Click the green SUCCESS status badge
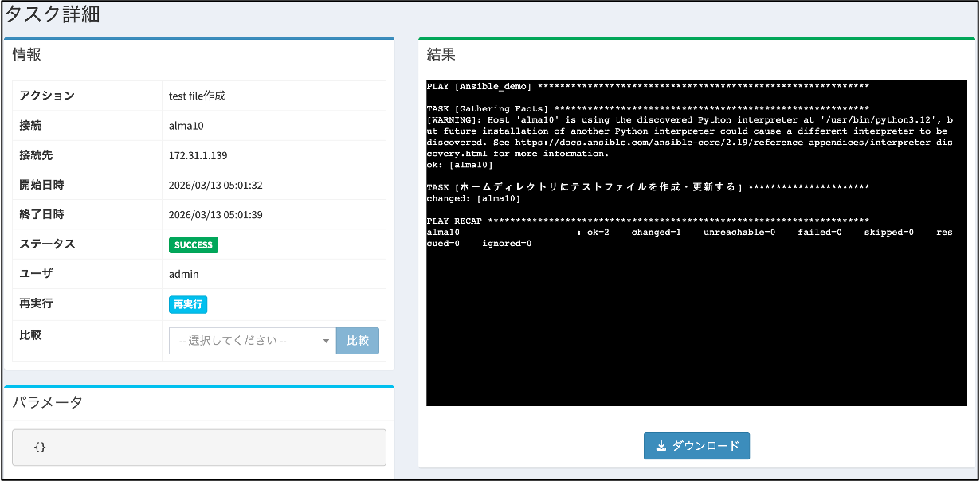The height and width of the screenshot is (481, 980). 193,245
